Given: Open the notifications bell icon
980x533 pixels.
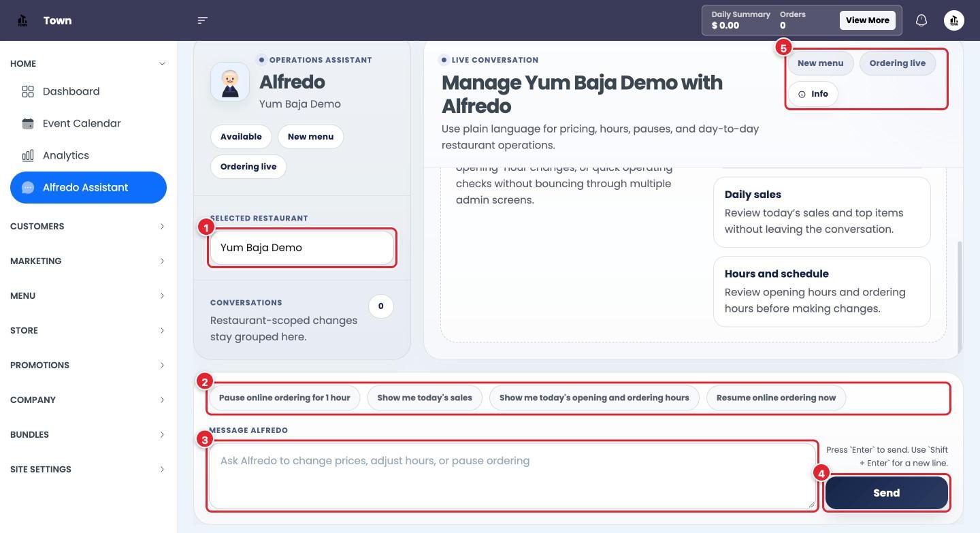Looking at the screenshot, I should coord(921,20).
